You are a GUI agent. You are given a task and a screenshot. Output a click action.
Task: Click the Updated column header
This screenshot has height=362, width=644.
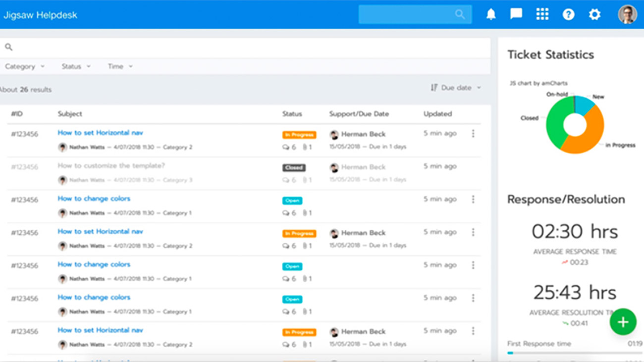(x=437, y=114)
